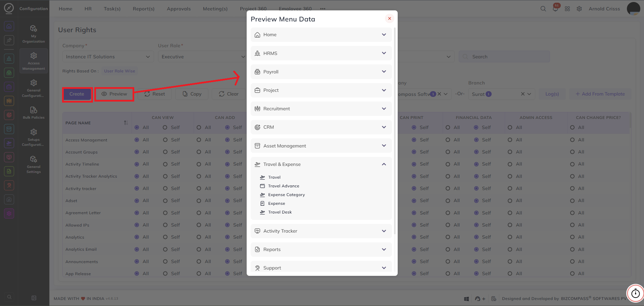The image size is (644, 306).
Task: Click the user avatar next to Arnold Crisss
Action: pyautogui.click(x=633, y=9)
